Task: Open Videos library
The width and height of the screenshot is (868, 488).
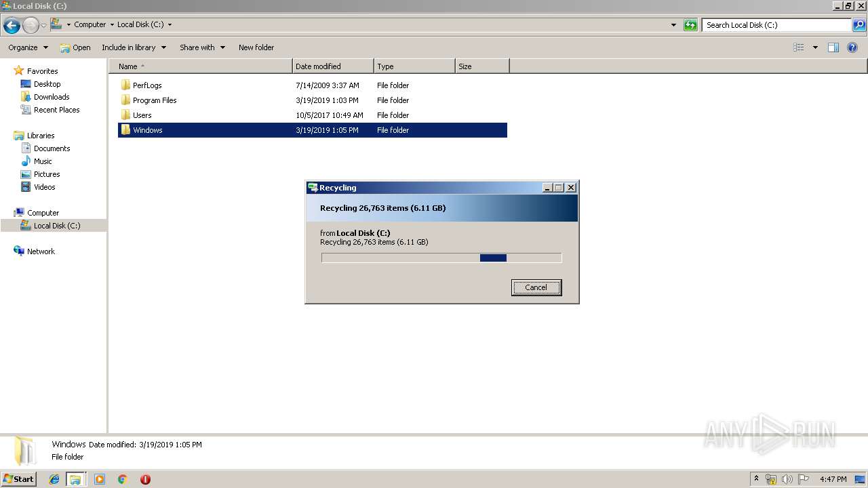Action: [44, 187]
